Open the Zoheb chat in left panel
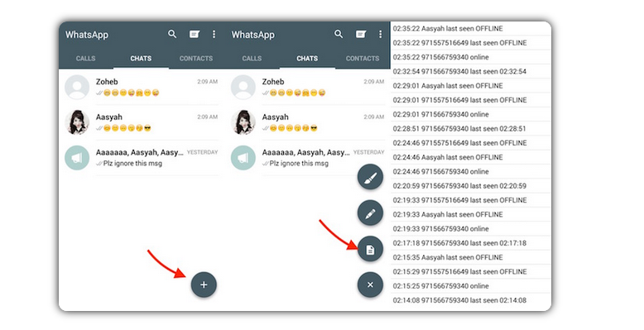 [142, 87]
